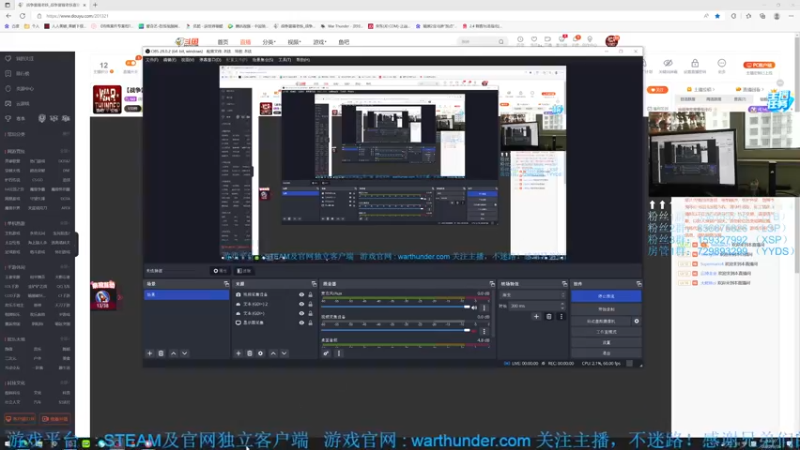
Task: Add a scene transition with plus icon
Action: pyautogui.click(x=536, y=316)
